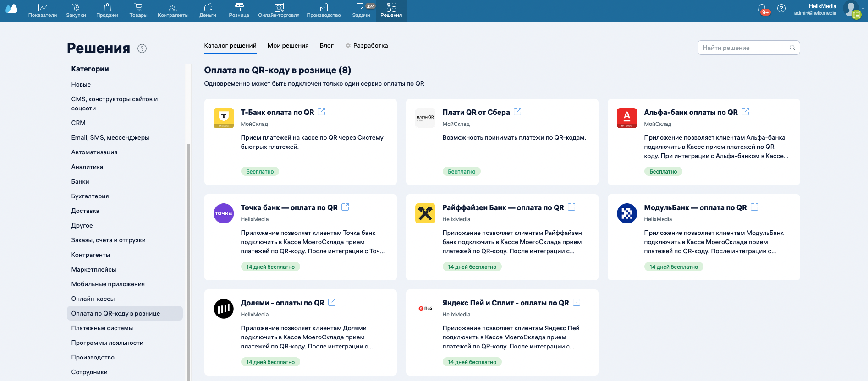
Task: Select the Аналитика category
Action: [x=87, y=167]
